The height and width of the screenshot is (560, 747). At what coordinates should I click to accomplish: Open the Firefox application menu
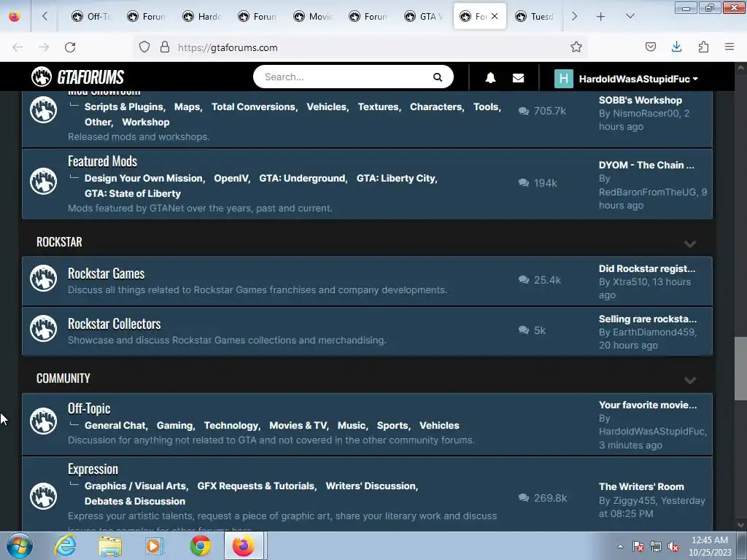tap(729, 47)
